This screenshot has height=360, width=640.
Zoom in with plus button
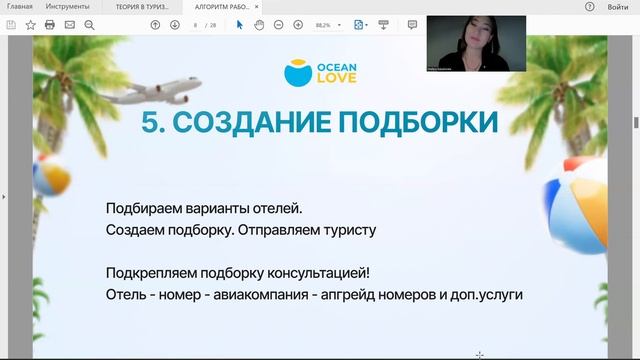pos(298,25)
